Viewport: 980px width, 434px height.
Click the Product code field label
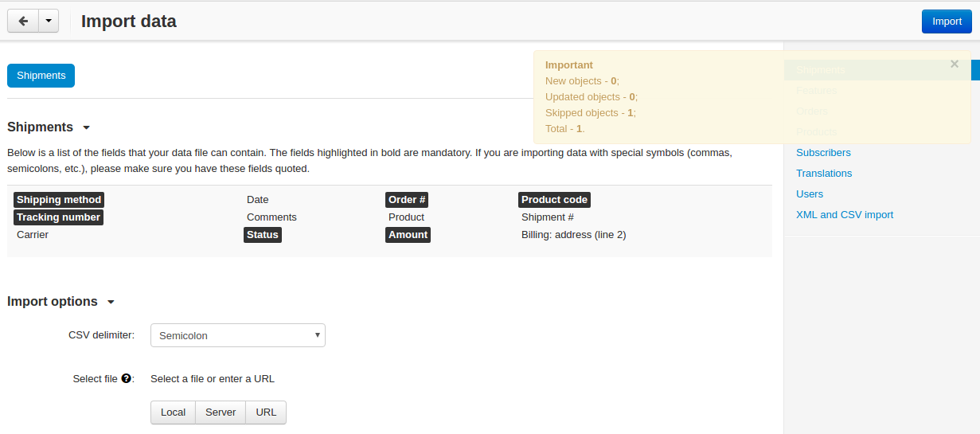[x=554, y=200]
